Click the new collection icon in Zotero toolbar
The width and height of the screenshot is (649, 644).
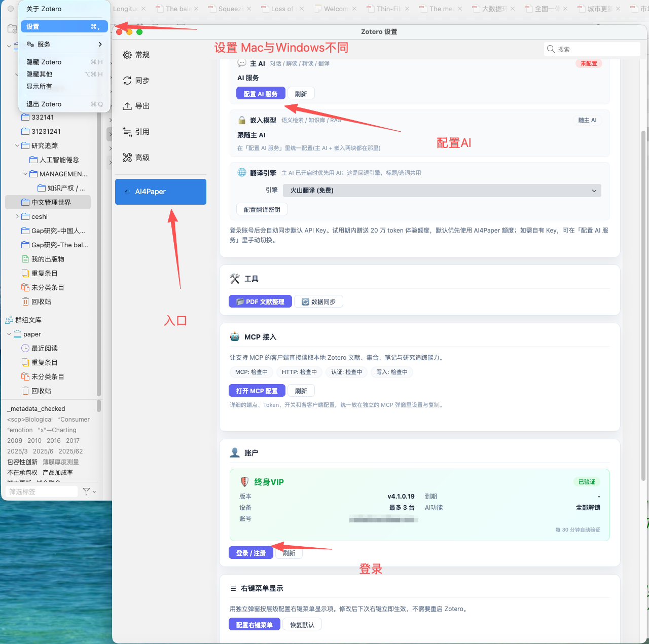[12, 29]
